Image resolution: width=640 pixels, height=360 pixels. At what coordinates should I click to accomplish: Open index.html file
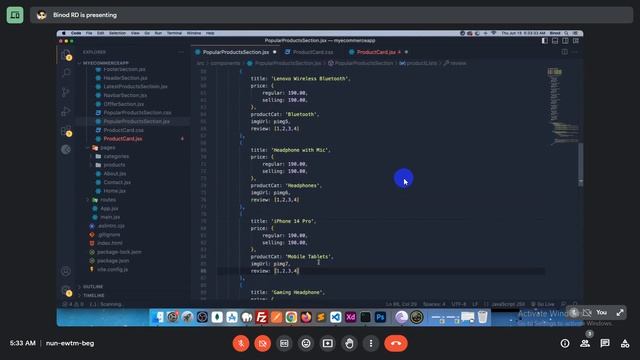pyautogui.click(x=109, y=243)
